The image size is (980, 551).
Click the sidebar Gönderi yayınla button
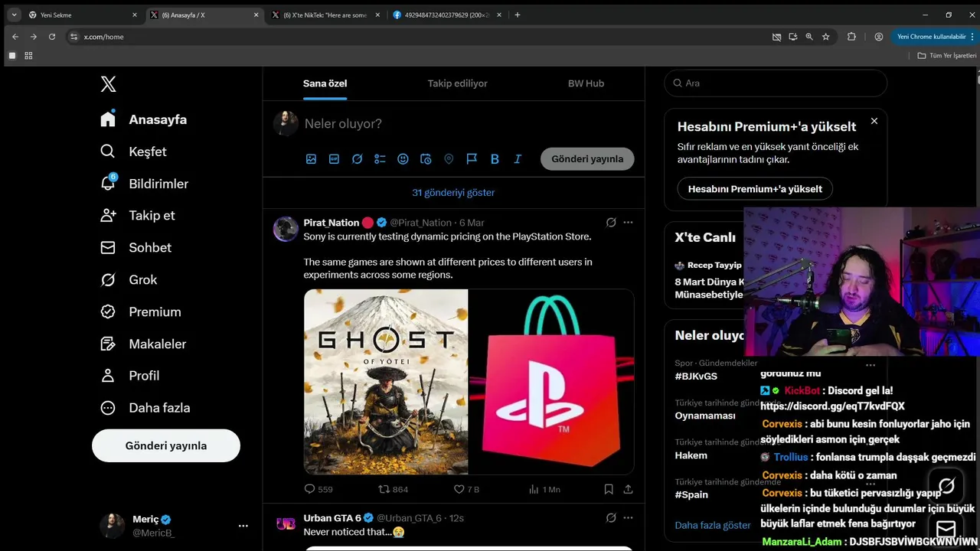(166, 445)
